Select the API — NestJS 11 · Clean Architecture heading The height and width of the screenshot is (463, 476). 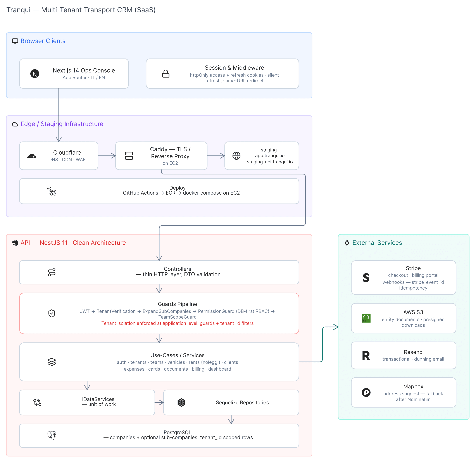73,243
